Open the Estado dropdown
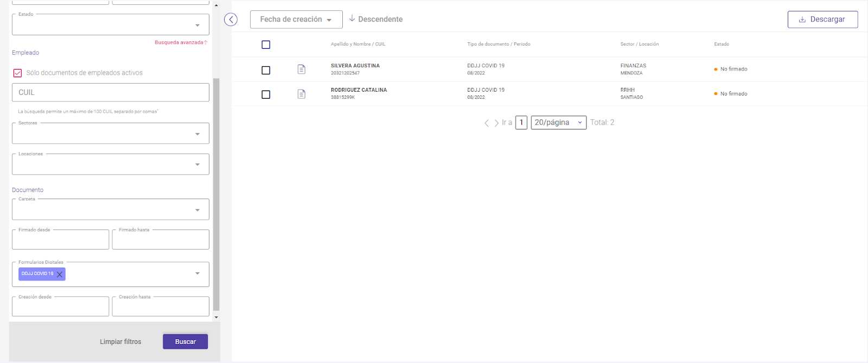This screenshot has width=868, height=363. [111, 24]
